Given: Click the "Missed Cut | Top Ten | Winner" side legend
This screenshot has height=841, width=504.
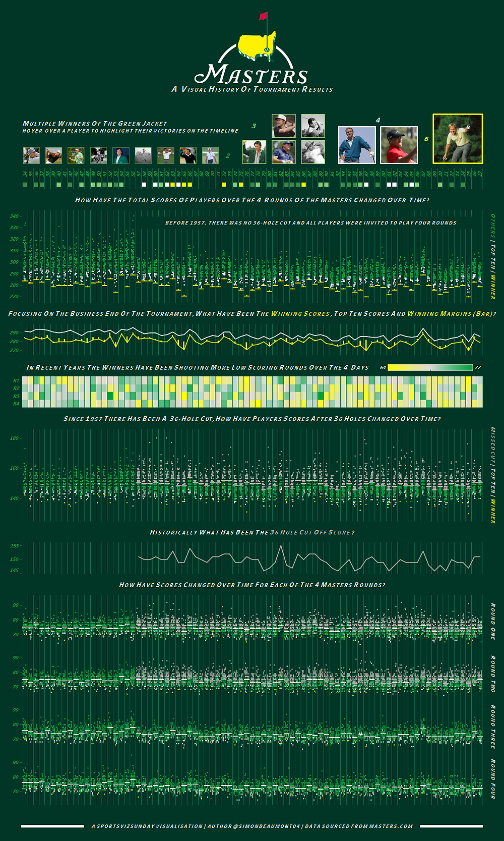Looking at the screenshot, I should point(493,475).
